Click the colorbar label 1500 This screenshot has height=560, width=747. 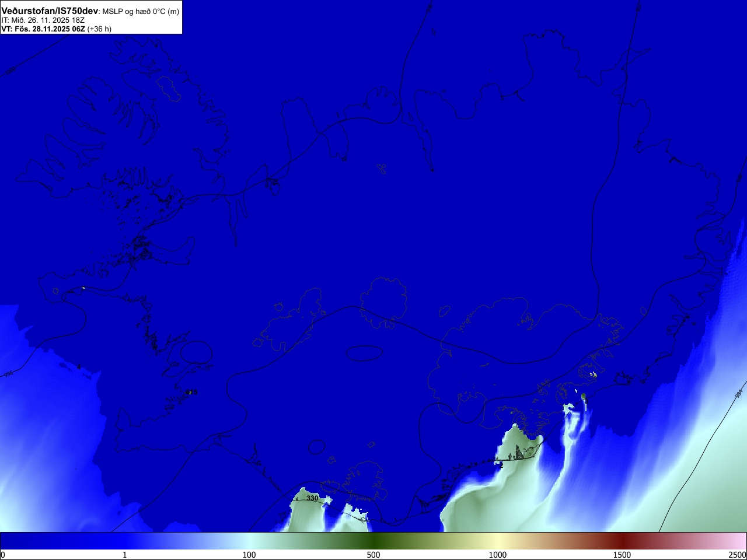[622, 555]
